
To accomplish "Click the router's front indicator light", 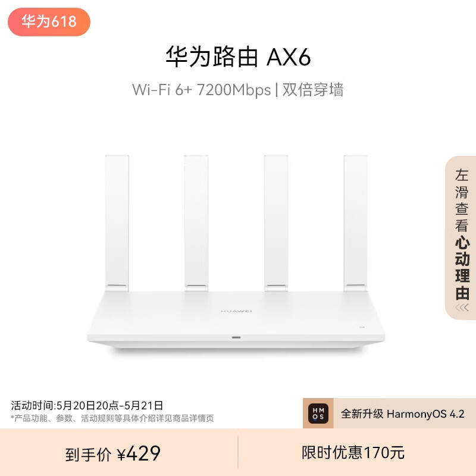I will 236,337.
